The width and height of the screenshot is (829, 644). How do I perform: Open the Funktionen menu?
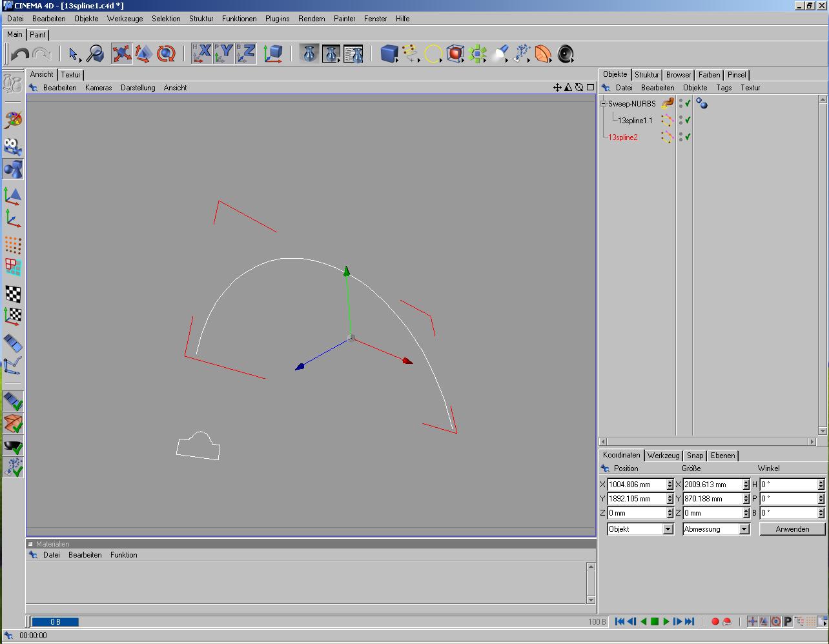click(x=239, y=19)
